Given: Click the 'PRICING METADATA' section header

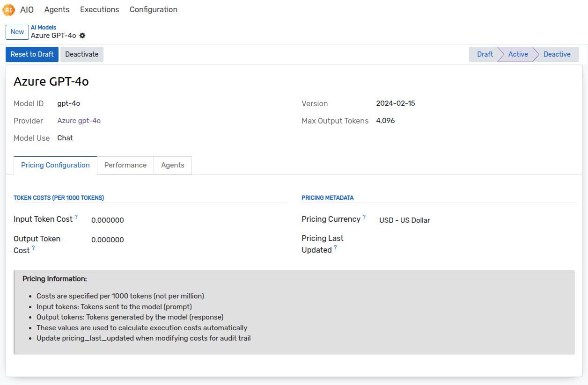Looking at the screenshot, I should pyautogui.click(x=328, y=198).
